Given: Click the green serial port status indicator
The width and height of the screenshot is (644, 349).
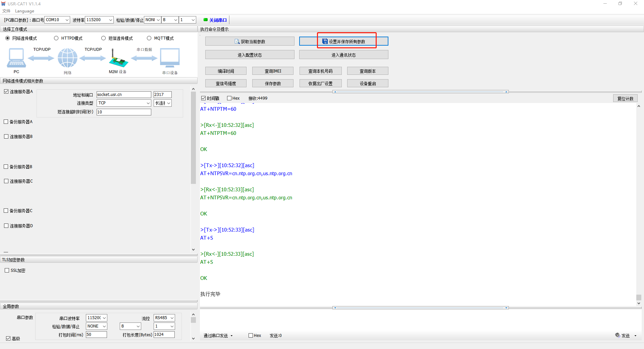Looking at the screenshot, I should (206, 20).
